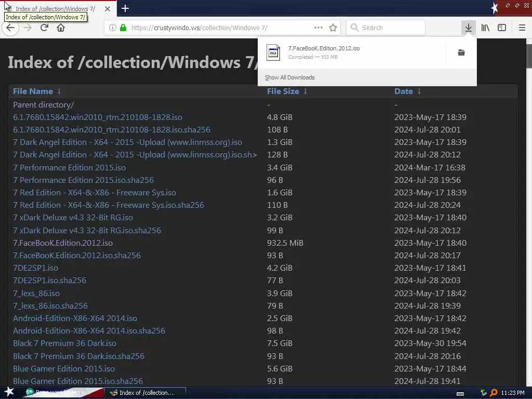Open Android-Edition-X86-X64 2014.iso.sha256
The image size is (532, 399).
(89, 330)
